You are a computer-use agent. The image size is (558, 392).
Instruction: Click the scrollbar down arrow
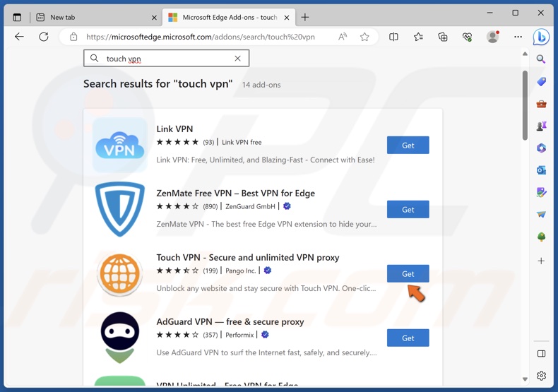click(x=525, y=379)
